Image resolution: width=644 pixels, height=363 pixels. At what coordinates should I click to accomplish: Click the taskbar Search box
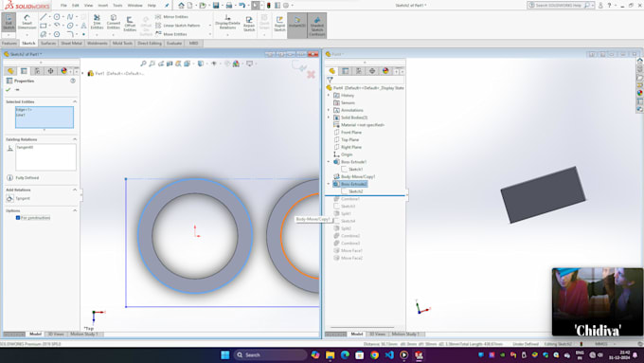coord(270,354)
